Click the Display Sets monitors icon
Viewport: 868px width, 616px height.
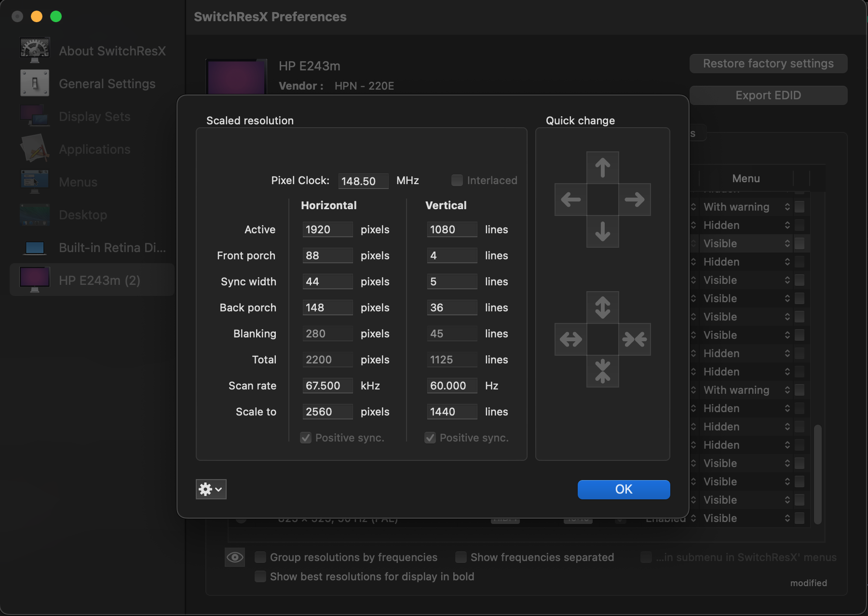tap(35, 116)
